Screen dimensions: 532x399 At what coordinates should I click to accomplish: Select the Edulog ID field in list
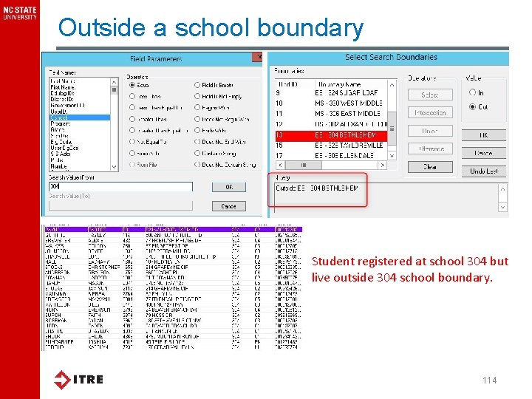[x=80, y=93]
